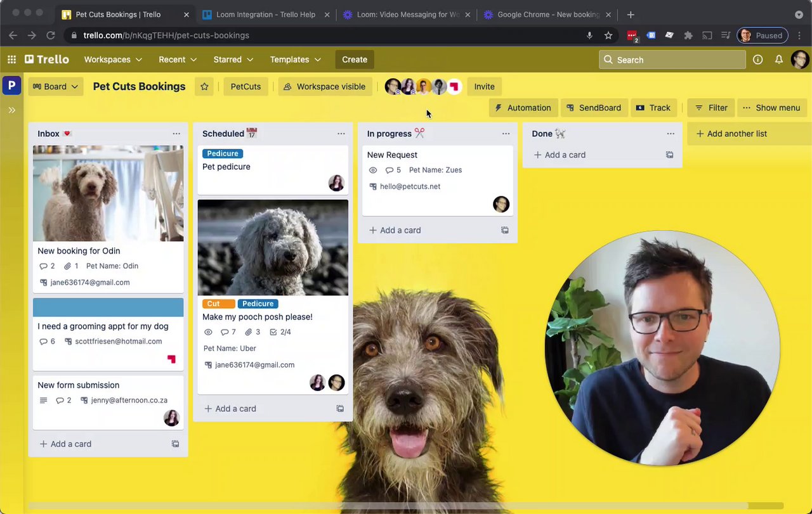Screen dimensions: 812x514
Task: Click the browser address bar URL
Action: [x=166, y=35]
